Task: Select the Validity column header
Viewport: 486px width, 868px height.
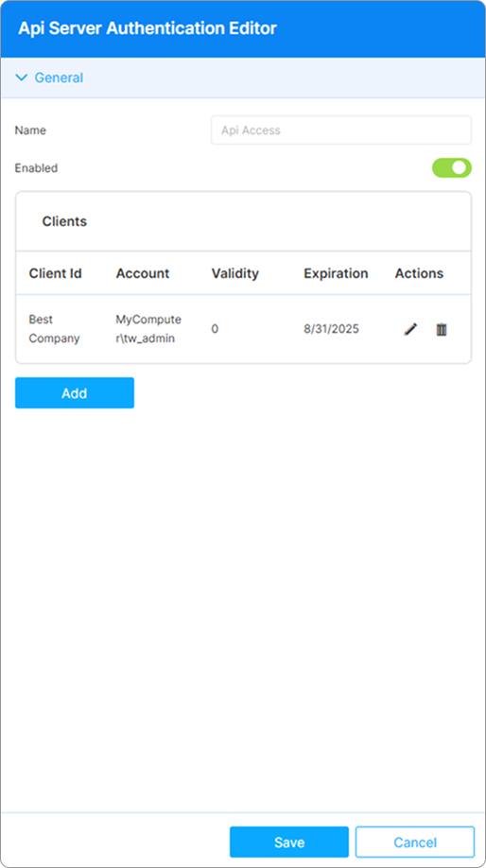Action: [x=234, y=273]
